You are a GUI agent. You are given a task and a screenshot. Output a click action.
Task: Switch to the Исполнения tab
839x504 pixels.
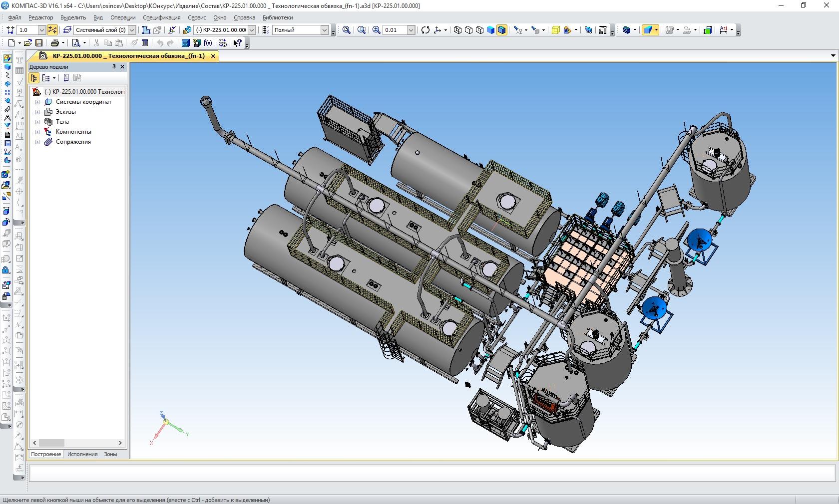pyautogui.click(x=82, y=454)
